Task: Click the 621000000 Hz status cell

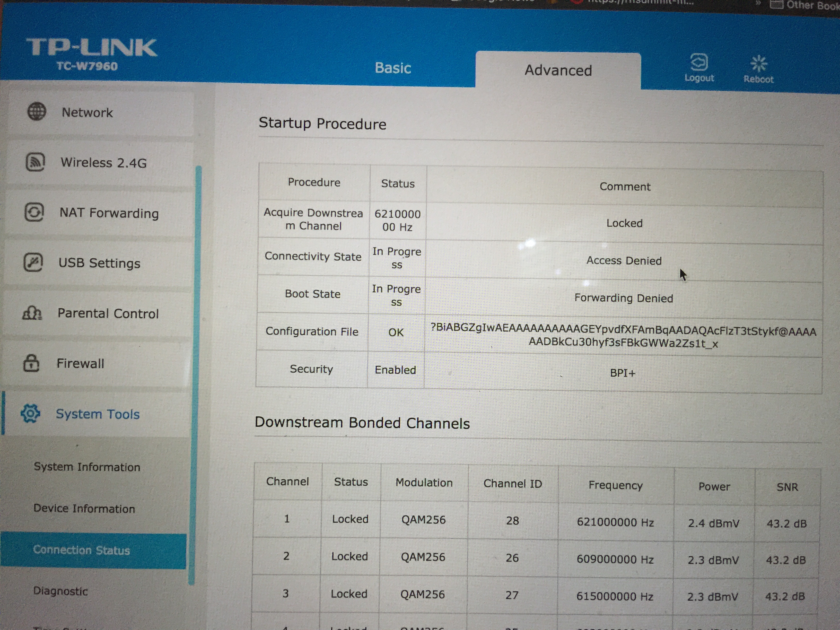Action: tap(398, 220)
